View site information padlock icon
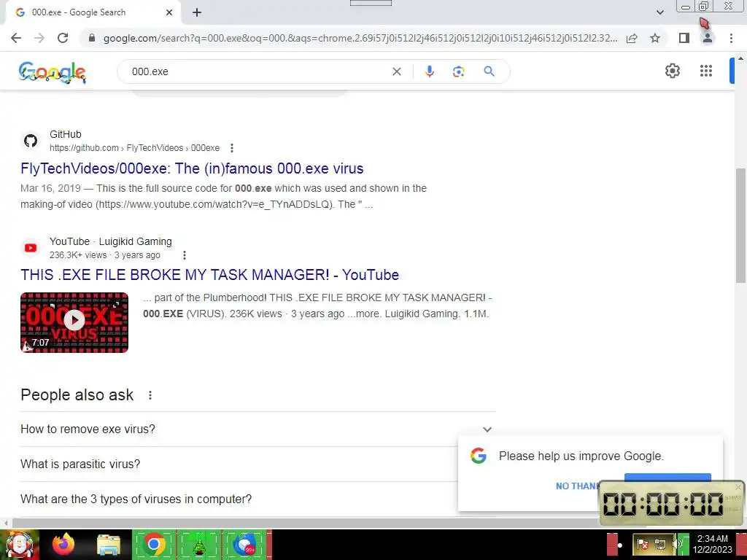Viewport: 747px width, 560px height. [92, 38]
